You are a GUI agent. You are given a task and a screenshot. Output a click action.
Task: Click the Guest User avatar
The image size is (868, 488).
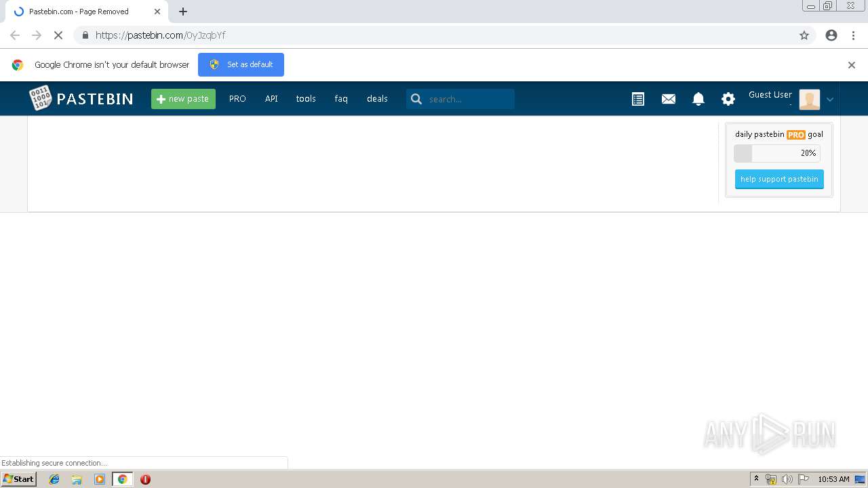(x=810, y=100)
